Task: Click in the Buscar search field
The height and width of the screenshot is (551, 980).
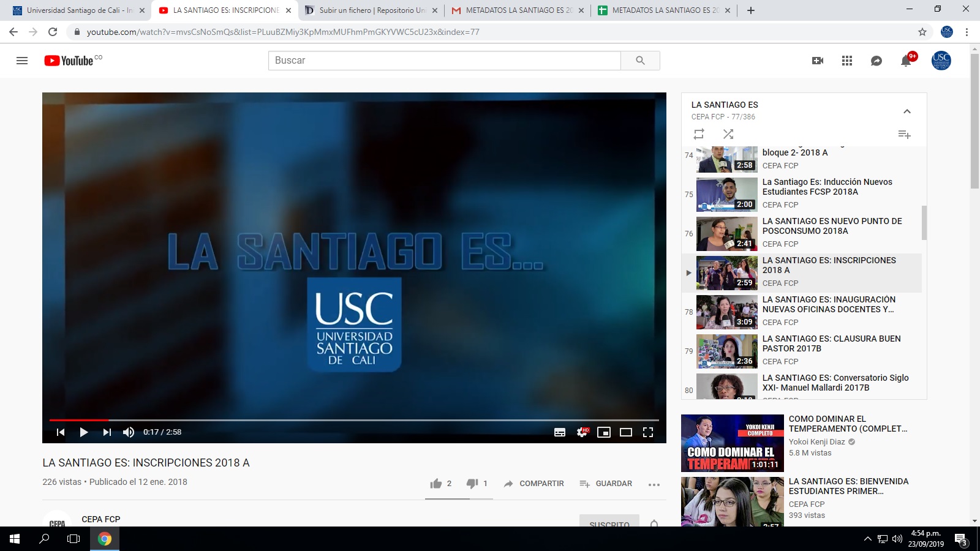Action: pyautogui.click(x=444, y=61)
